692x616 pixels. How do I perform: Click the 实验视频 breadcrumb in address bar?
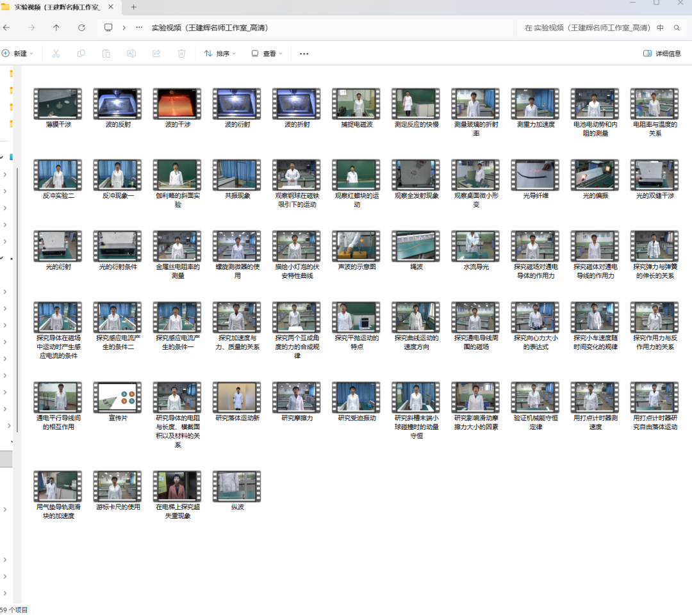coord(210,28)
